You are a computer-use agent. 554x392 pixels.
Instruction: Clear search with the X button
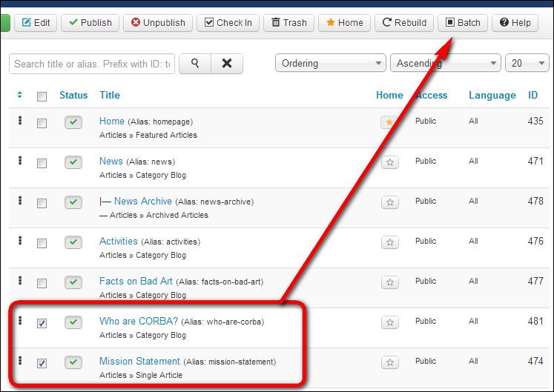point(227,64)
